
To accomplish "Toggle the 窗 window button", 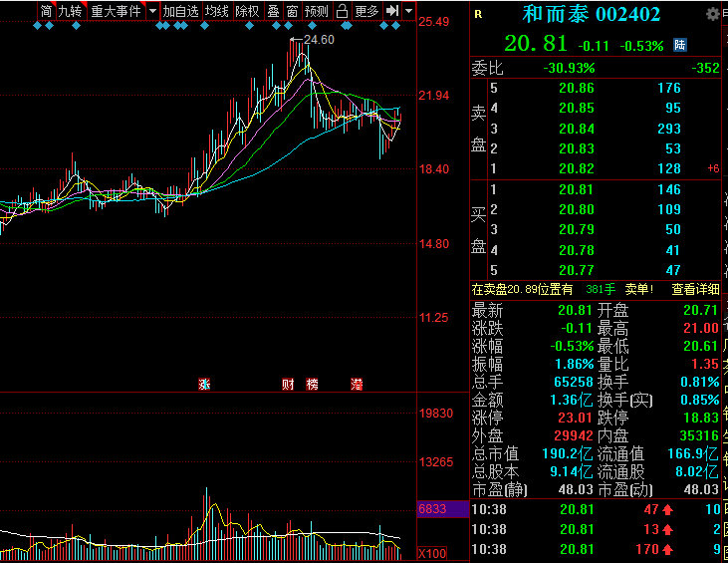I will point(292,11).
